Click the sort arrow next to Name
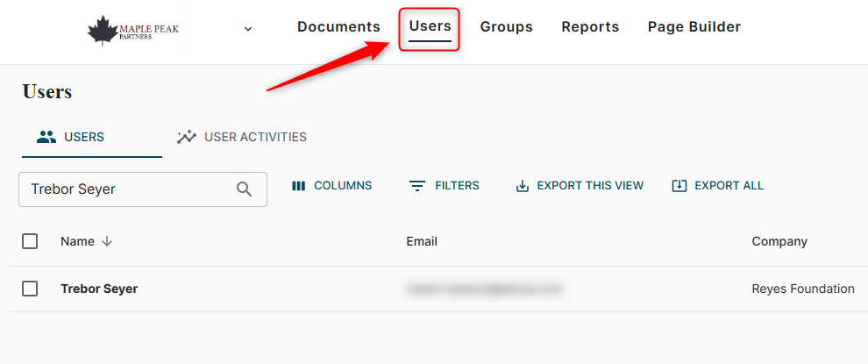Screen dimensions: 868x364 [108, 241]
